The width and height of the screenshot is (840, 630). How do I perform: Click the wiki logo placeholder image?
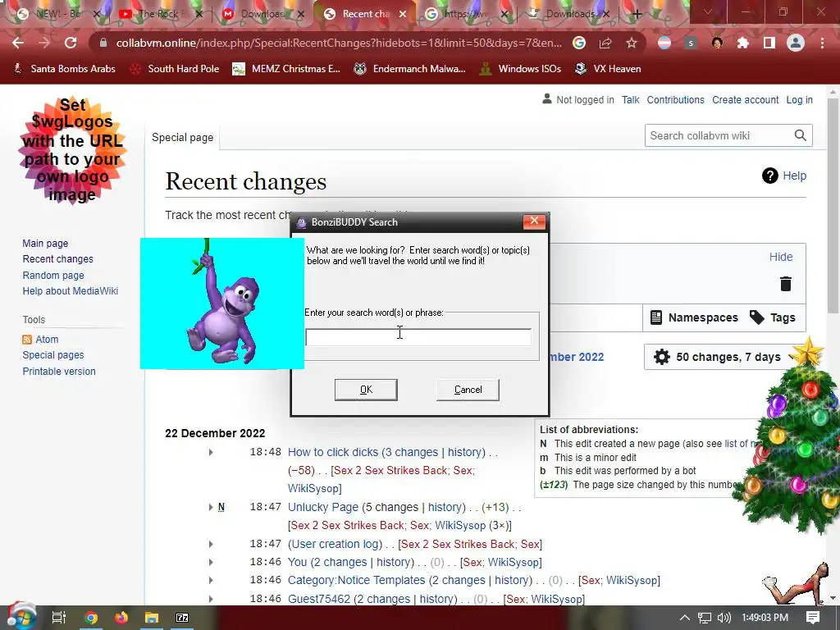(72, 150)
